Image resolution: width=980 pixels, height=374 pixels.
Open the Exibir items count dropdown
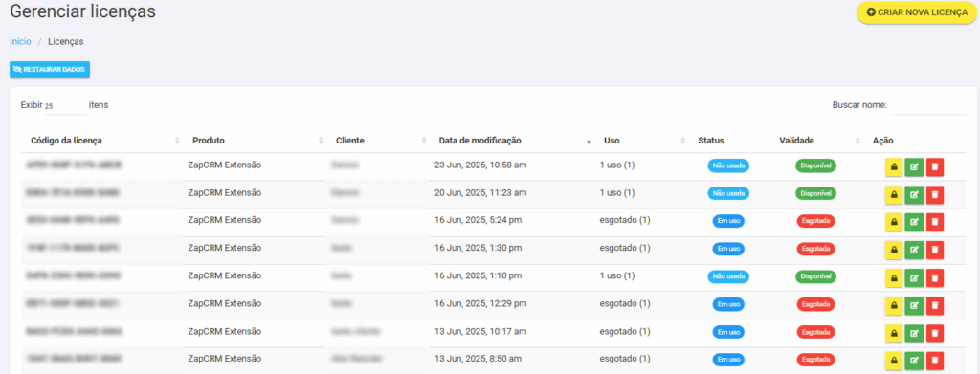[x=65, y=106]
